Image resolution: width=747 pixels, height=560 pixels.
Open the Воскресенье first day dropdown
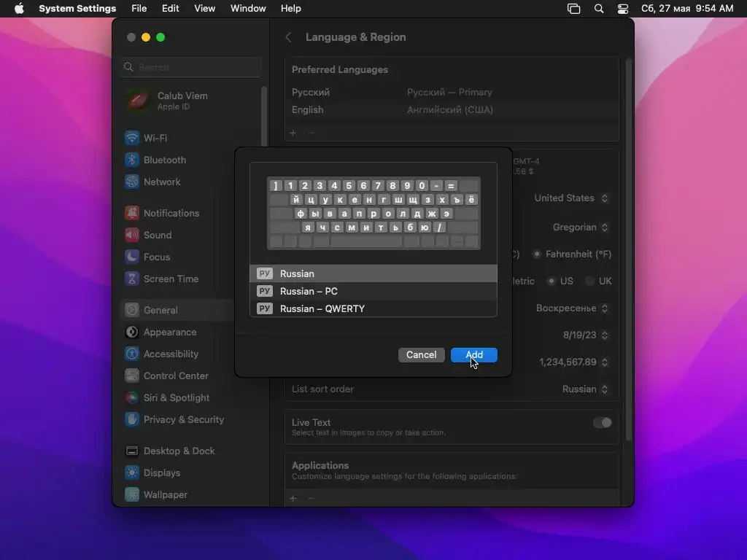(x=572, y=308)
